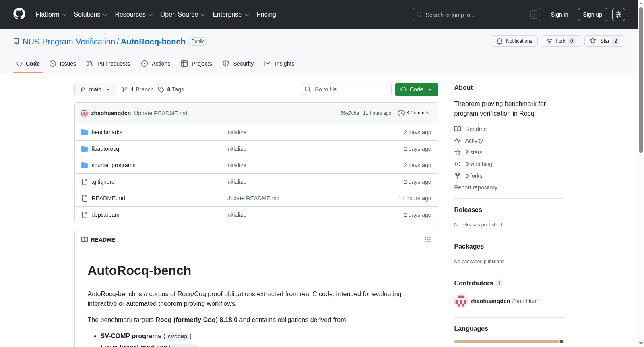Click the bell icon in Notifications button
Image resolution: width=644 pixels, height=347 pixels.
(500, 41)
